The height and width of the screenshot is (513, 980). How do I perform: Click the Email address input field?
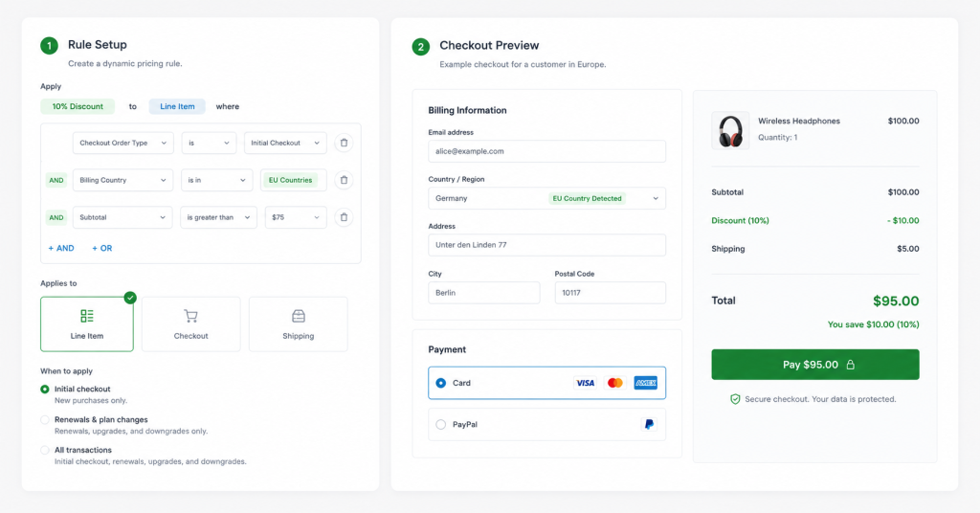coord(546,151)
